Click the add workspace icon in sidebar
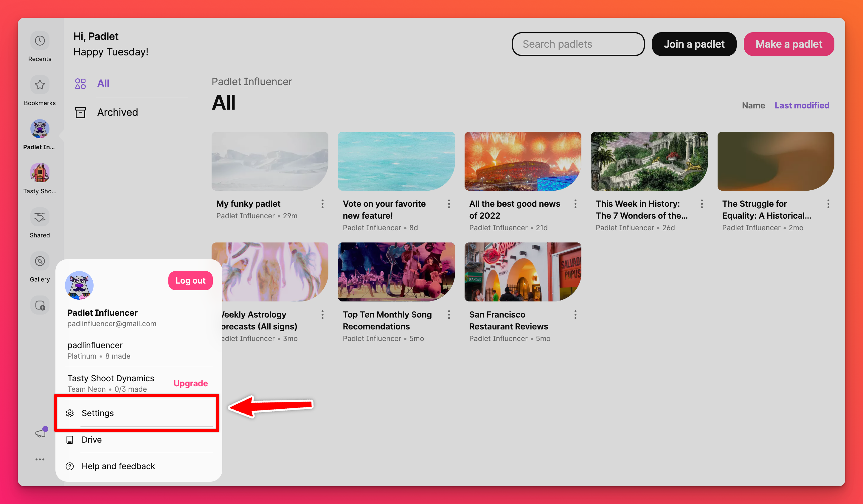 coord(40,305)
